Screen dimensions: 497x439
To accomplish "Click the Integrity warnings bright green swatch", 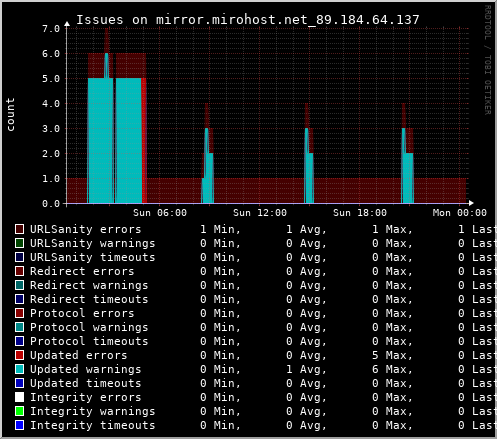I will pos(19,411).
